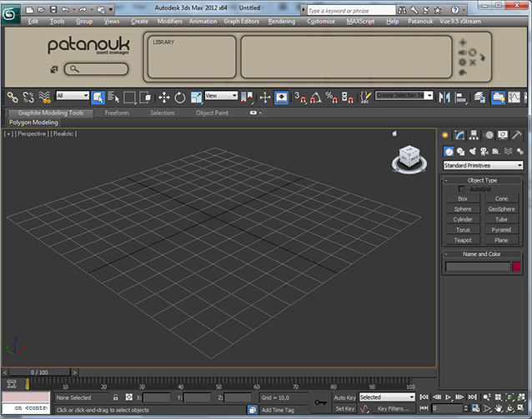Open the Display command panel tab
Viewport: 532px width, 419px height.
pyautogui.click(x=503, y=135)
